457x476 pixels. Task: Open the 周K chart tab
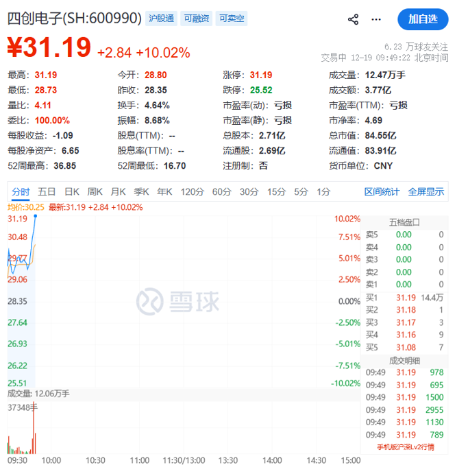tap(95, 191)
